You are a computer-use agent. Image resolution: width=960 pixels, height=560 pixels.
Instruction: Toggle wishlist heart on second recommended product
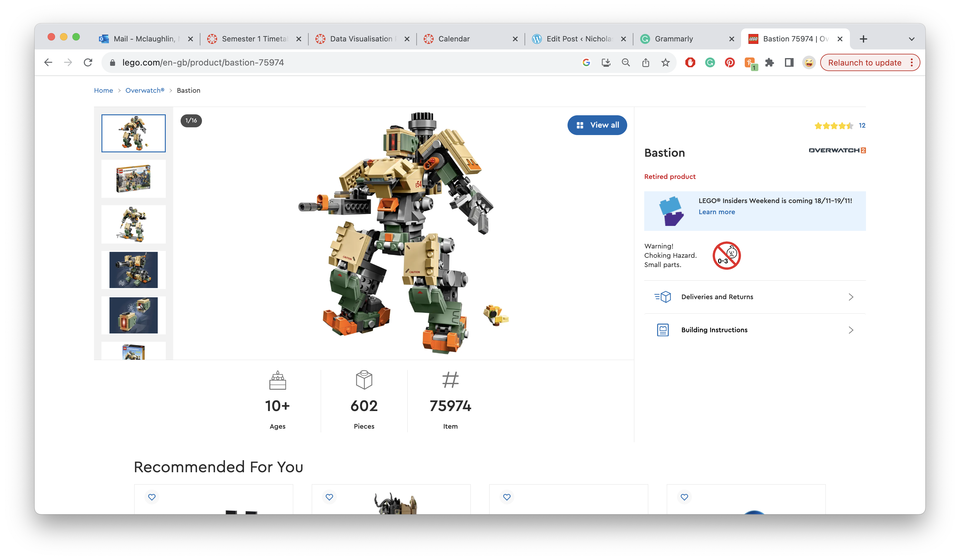[329, 497]
